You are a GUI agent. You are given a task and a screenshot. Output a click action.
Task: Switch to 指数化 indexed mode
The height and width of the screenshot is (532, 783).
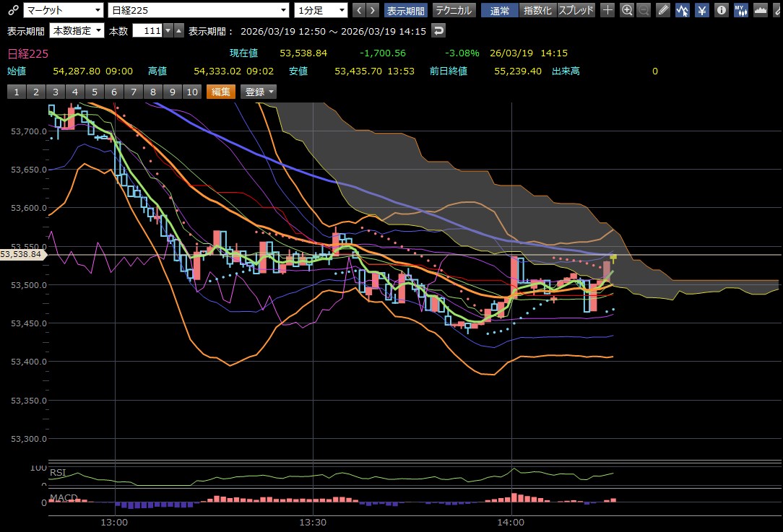tap(537, 10)
